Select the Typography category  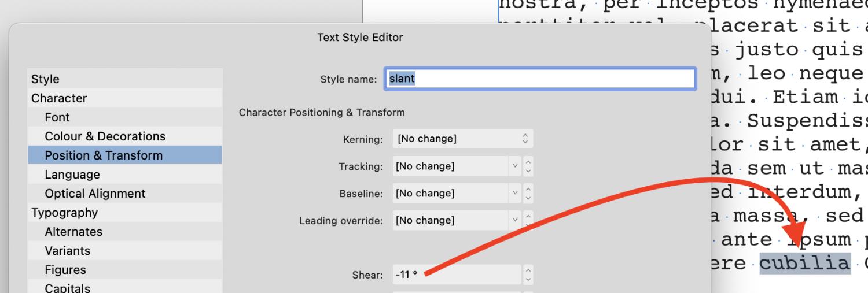(x=65, y=213)
